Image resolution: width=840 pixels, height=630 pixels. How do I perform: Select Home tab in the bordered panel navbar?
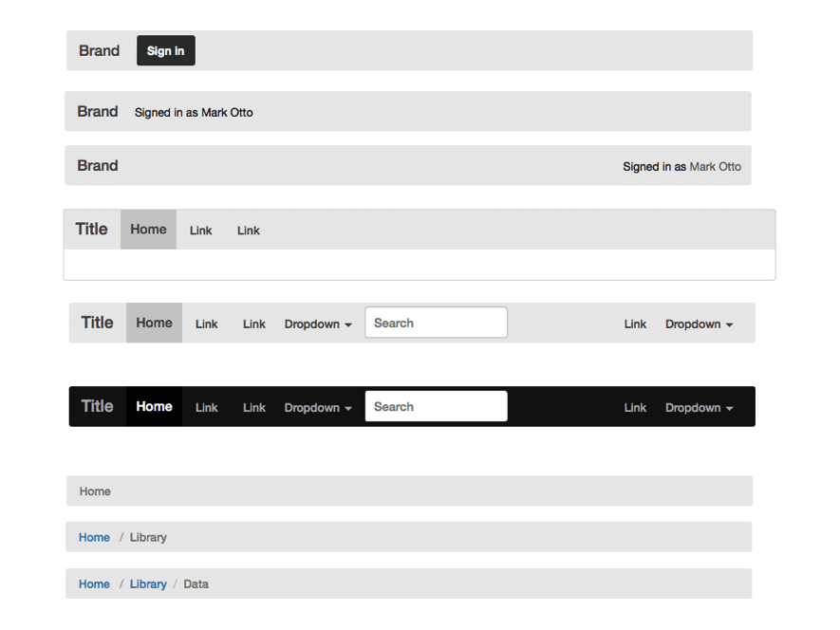tap(148, 230)
